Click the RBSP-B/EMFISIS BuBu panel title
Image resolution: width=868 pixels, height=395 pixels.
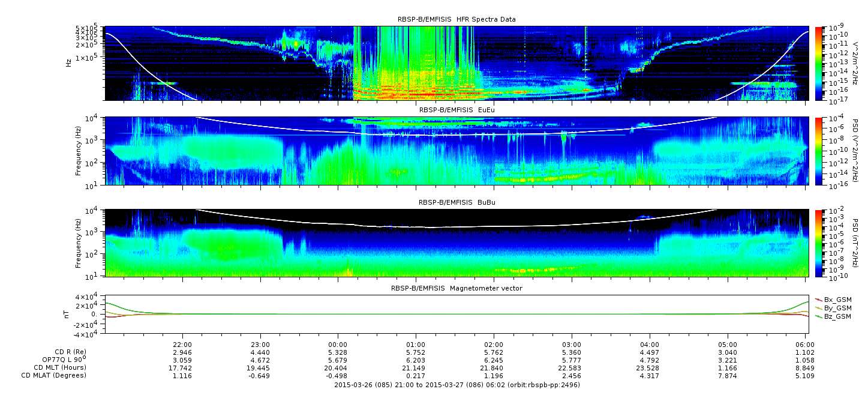456,203
